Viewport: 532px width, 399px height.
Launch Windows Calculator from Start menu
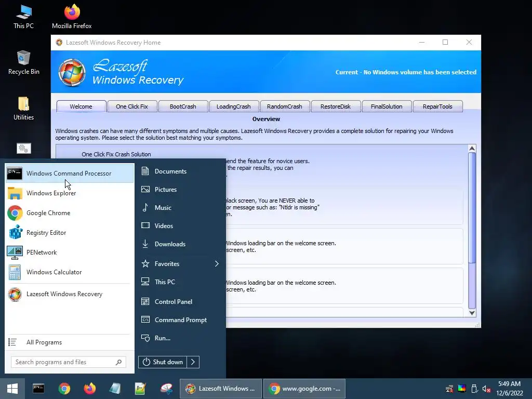point(70,272)
